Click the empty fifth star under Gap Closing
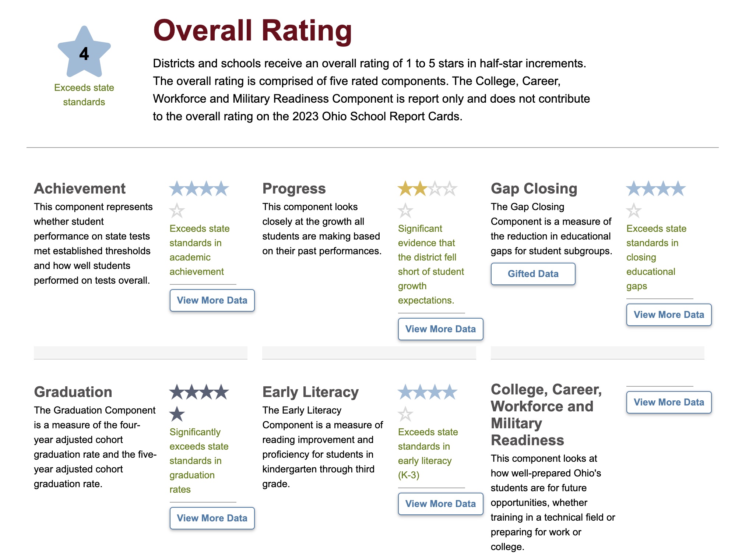The image size is (749, 560). point(634,211)
